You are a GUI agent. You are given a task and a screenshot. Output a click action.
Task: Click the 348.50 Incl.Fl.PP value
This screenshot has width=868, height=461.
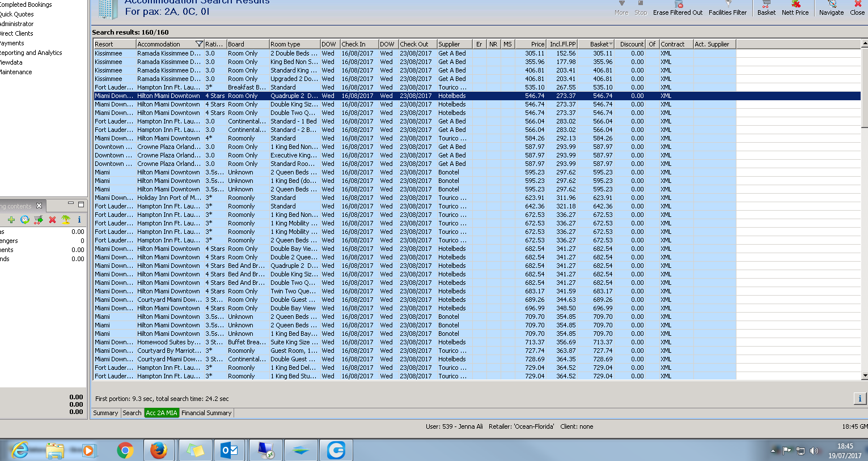[x=566, y=308]
